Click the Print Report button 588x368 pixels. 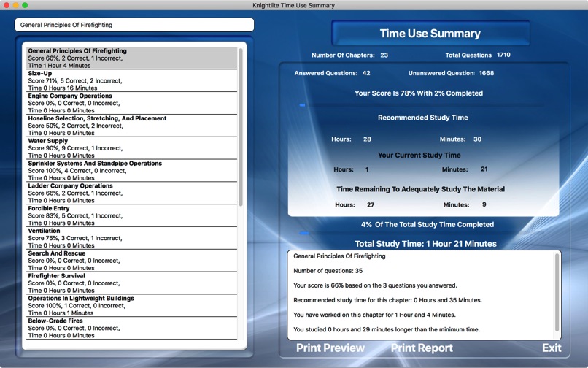[422, 348]
